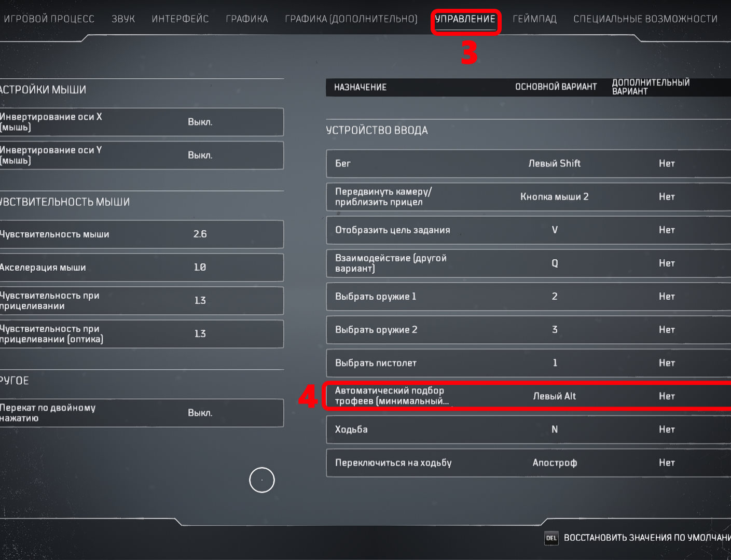Change Кнопка мыши 2 camera binding
This screenshot has height=560, width=731.
[x=555, y=197]
